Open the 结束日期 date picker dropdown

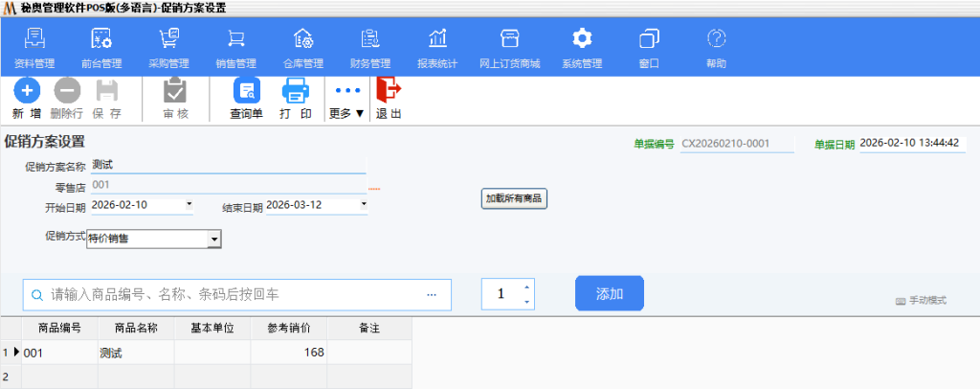click(364, 204)
